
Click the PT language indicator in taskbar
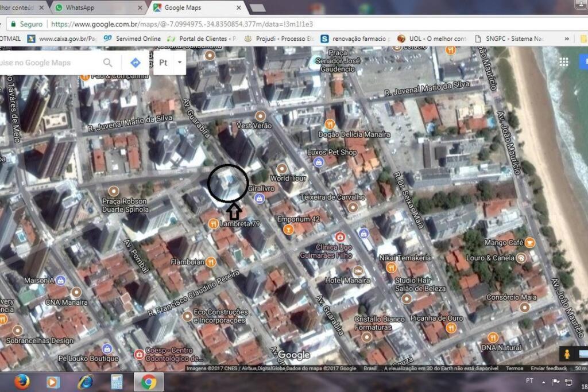pyautogui.click(x=529, y=381)
